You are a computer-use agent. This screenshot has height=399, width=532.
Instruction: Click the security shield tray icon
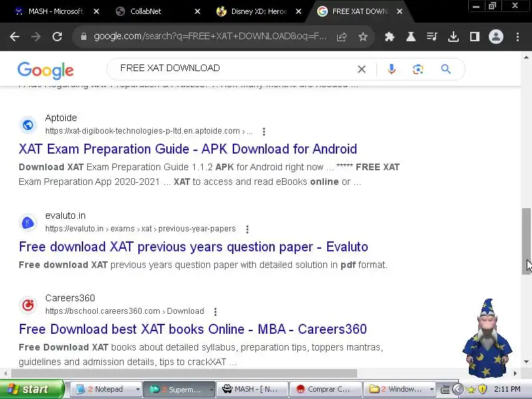pyautogui.click(x=482, y=389)
